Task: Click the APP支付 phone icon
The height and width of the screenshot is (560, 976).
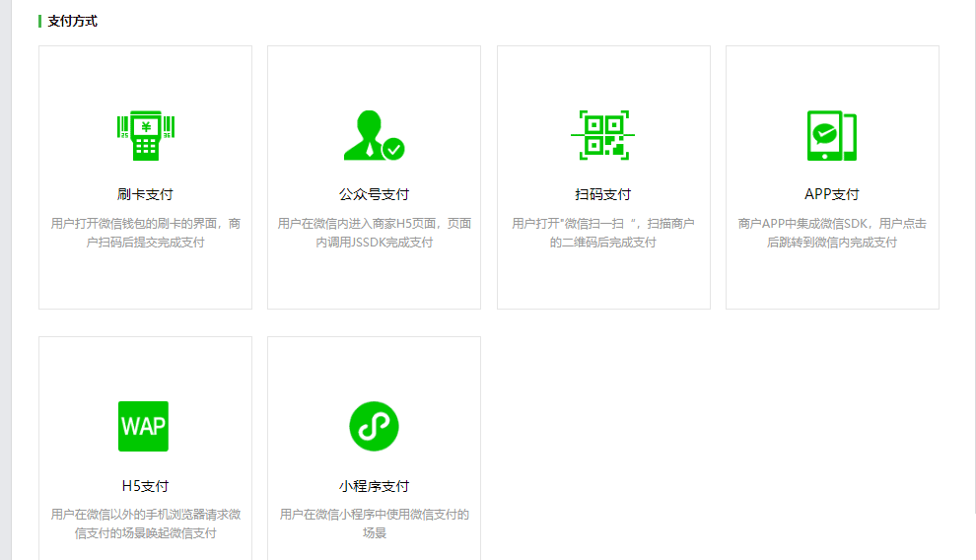Action: 832,136
